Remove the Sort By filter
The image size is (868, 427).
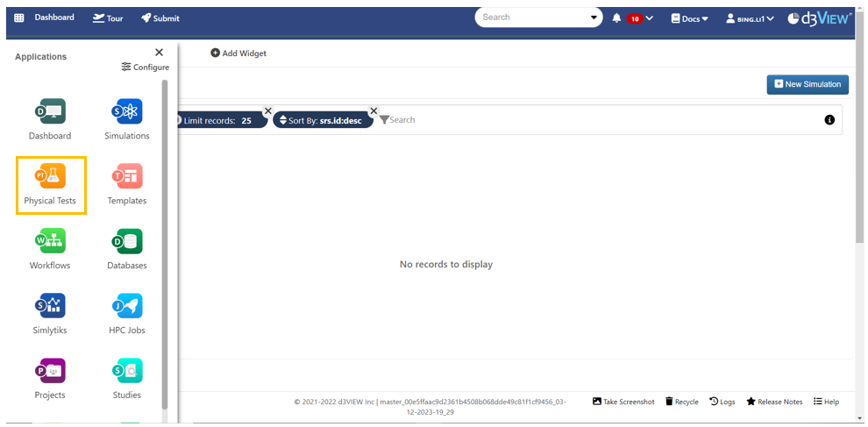pos(374,110)
